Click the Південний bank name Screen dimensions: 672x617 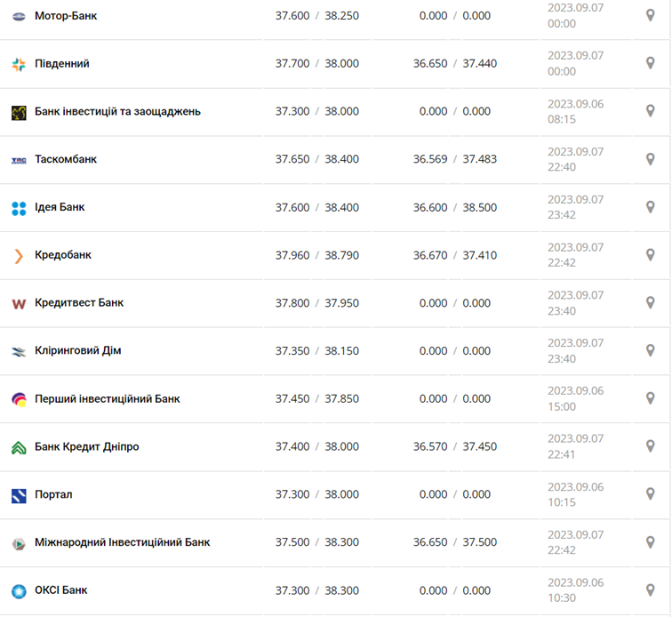coord(61,64)
